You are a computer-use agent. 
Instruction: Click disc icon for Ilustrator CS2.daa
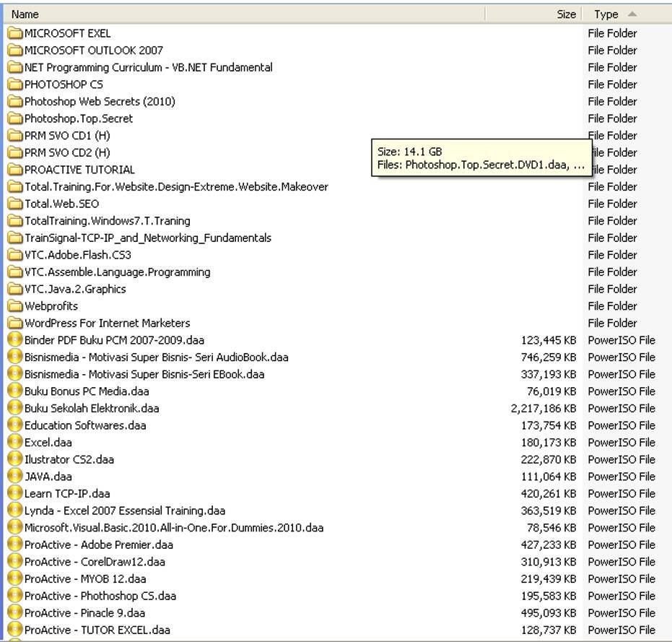tap(15, 459)
